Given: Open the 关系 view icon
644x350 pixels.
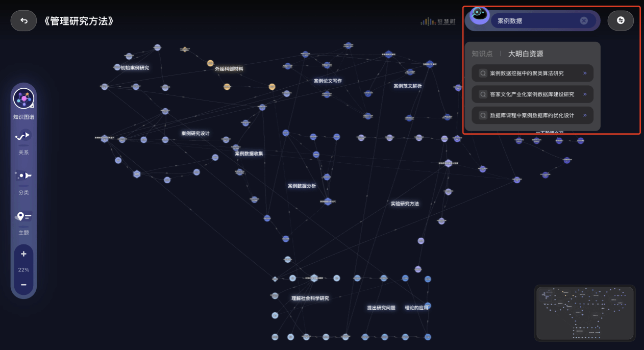Looking at the screenshot, I should (23, 136).
